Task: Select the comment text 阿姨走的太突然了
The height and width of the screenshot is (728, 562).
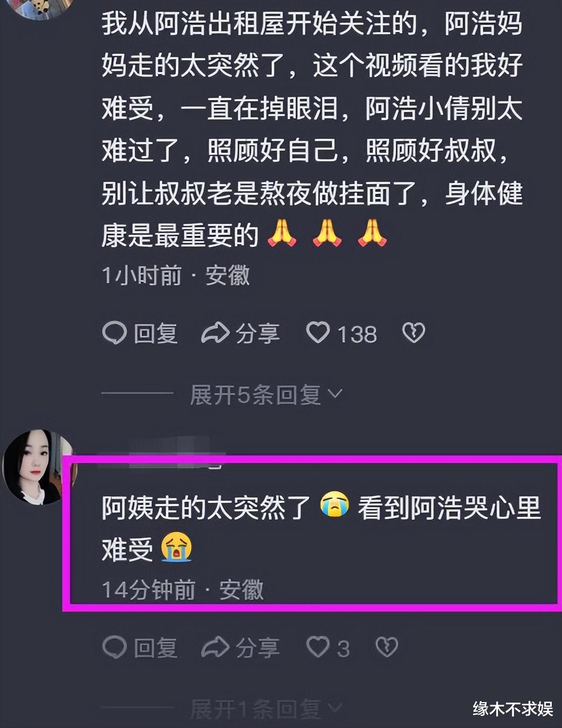Action: pos(206,507)
